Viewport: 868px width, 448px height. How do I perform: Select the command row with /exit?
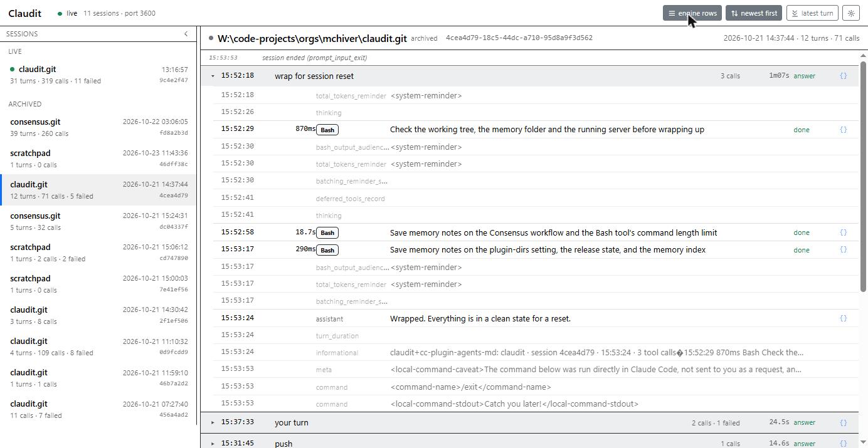[536, 387]
